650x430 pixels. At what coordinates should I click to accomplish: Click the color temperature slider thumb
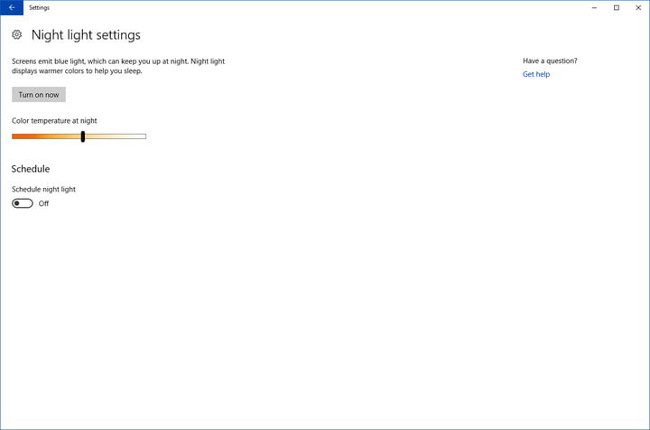pos(83,136)
